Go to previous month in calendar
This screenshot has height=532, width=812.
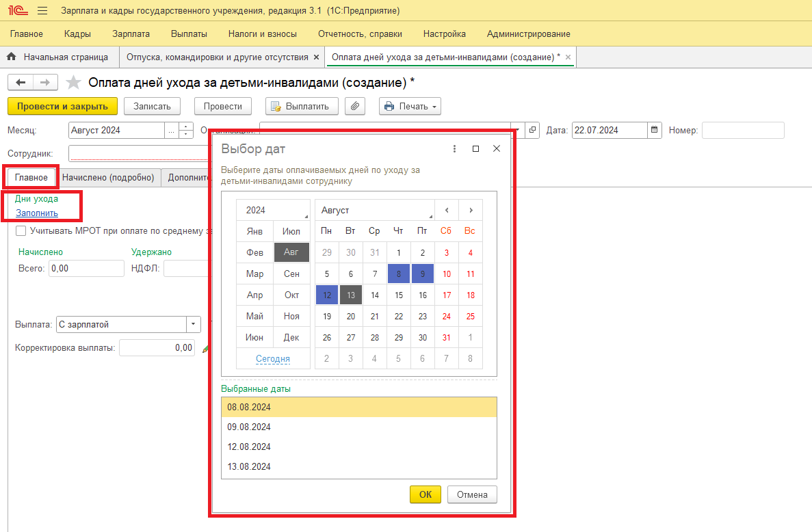(447, 210)
